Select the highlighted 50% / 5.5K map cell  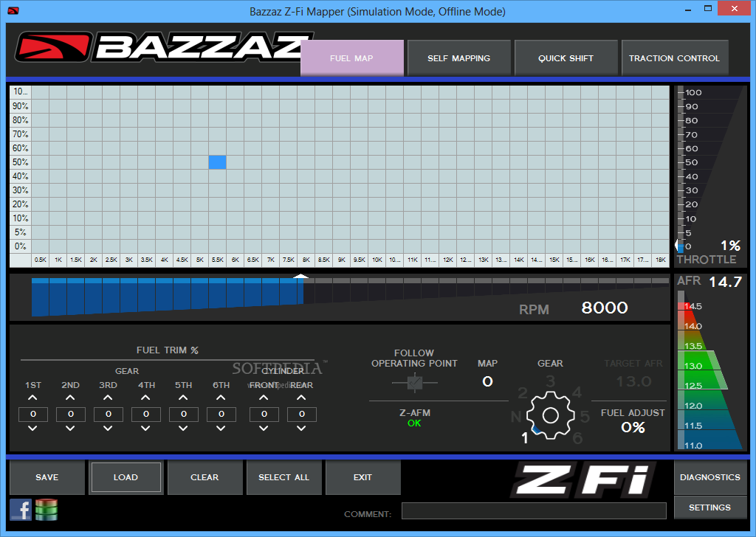218,162
